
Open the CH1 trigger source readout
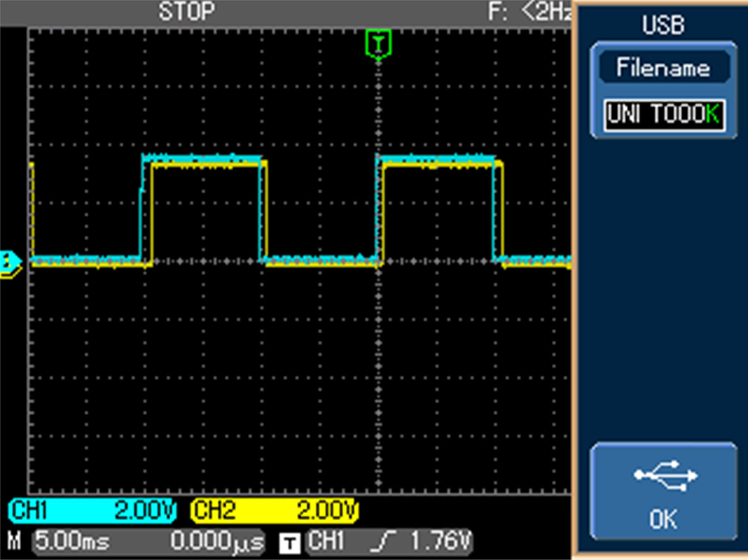(327, 541)
